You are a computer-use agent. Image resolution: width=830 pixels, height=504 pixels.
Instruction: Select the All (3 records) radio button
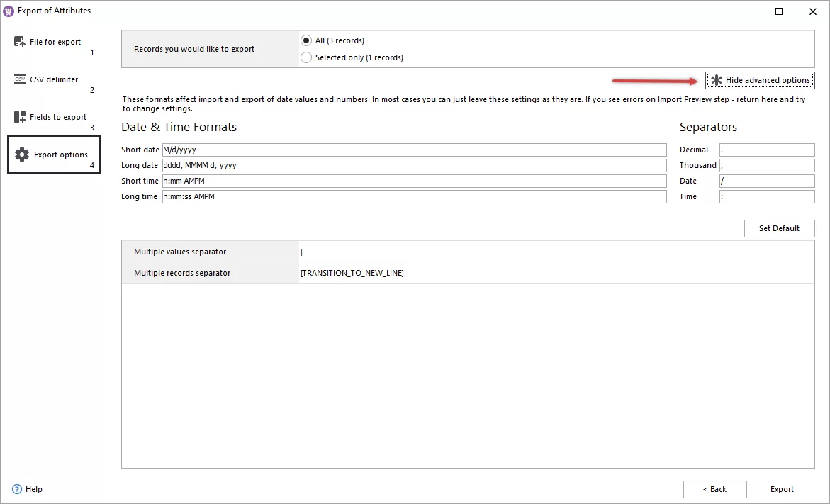(x=305, y=40)
